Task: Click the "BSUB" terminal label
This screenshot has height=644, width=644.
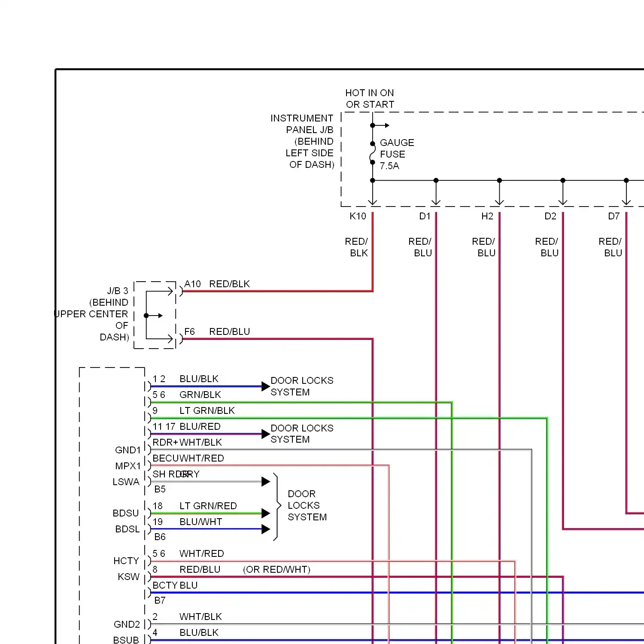Action: click(x=126, y=640)
